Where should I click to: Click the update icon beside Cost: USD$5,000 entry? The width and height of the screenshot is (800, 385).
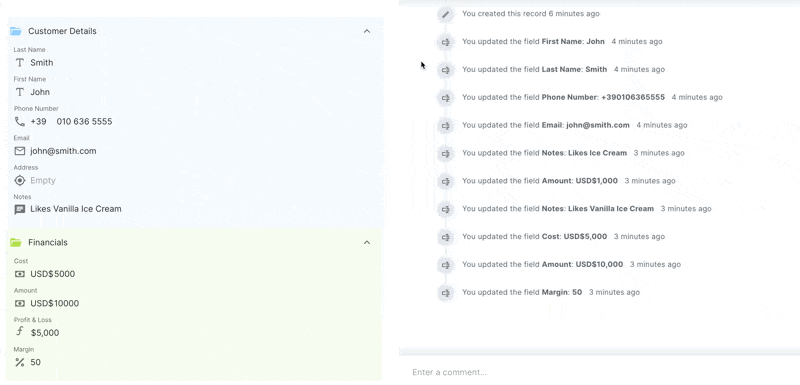pyautogui.click(x=445, y=237)
